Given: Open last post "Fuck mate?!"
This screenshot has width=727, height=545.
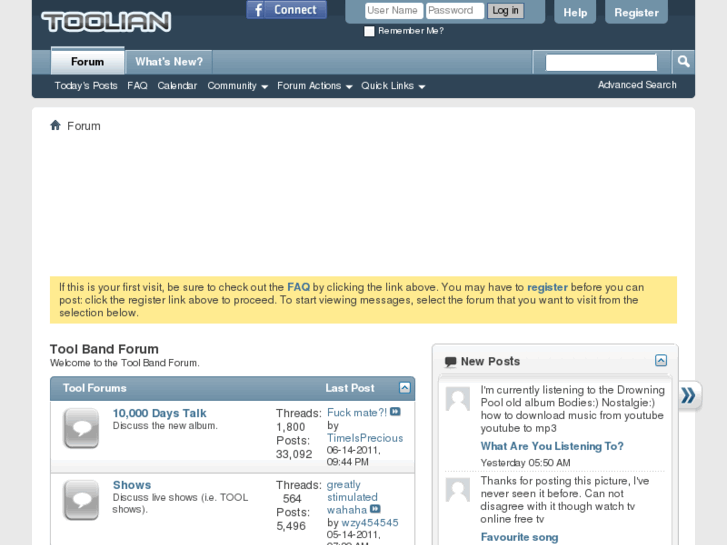Looking at the screenshot, I should 357,412.
